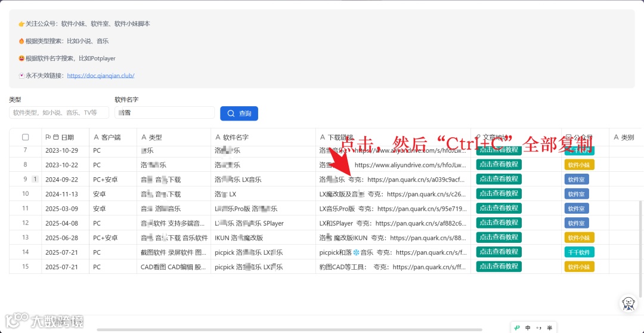Select the SPlayer software name cell
Screen dimensions: 644x333
click(264, 223)
